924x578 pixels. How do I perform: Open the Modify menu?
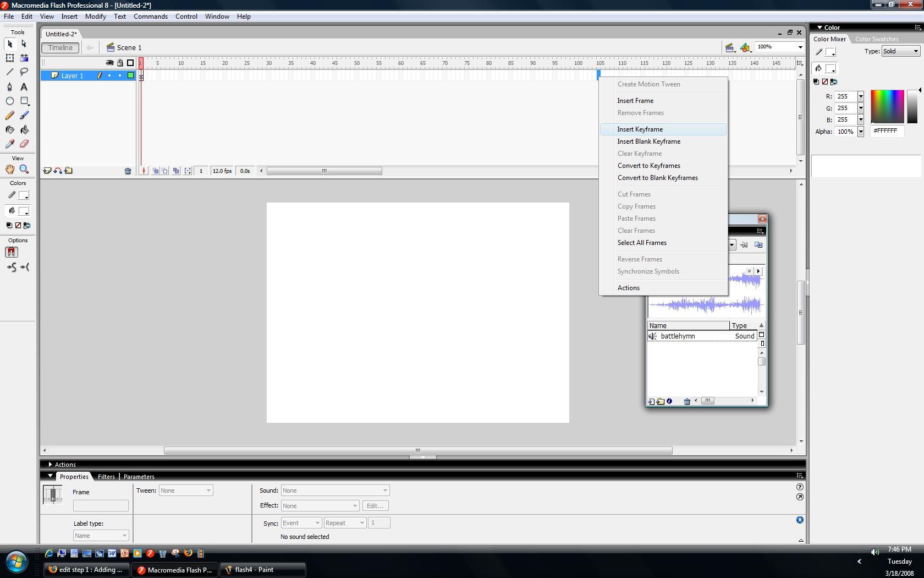click(x=95, y=16)
